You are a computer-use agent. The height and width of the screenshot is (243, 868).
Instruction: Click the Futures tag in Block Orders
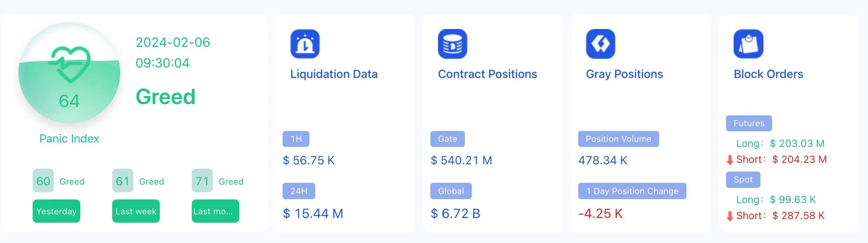click(749, 123)
